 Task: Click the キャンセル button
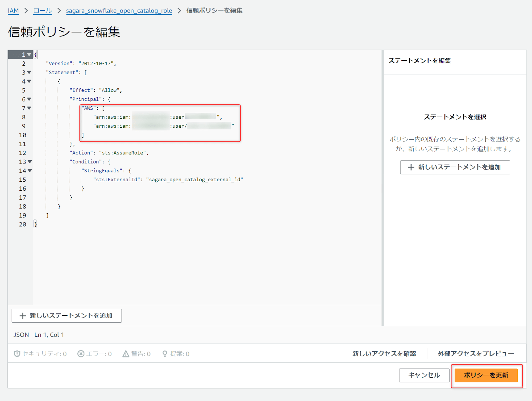point(424,375)
